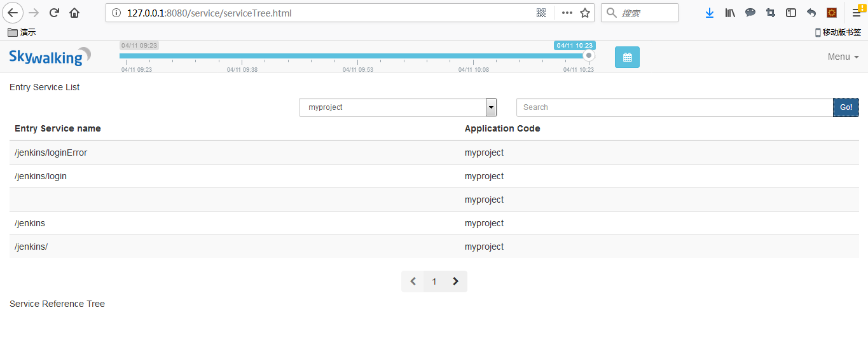Viewport: 868px width, 359px height.
Task: Click myproject in the /jenkins row
Action: tap(484, 223)
